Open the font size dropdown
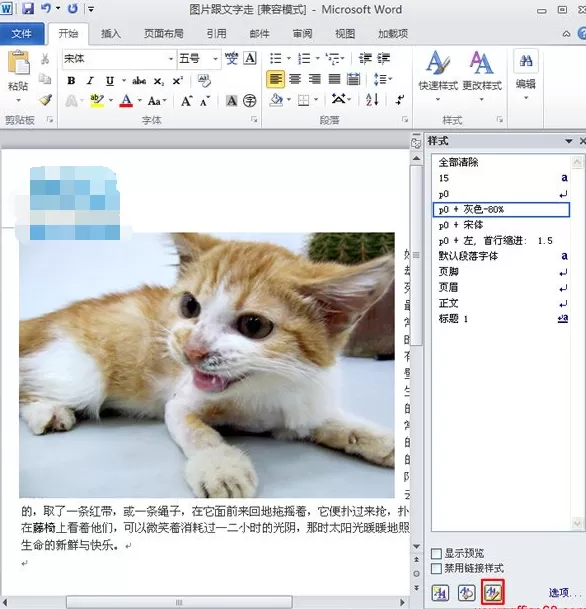586x609 pixels. 215,59
